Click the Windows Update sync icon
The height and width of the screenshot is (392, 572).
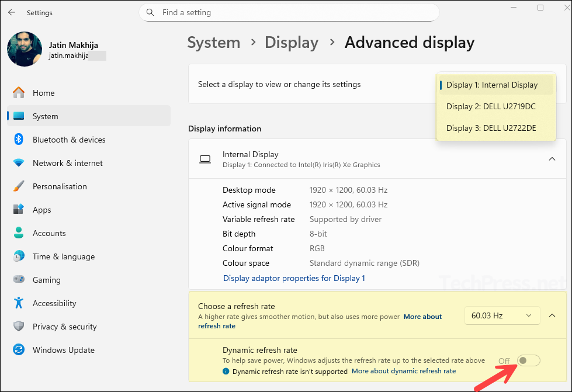(x=19, y=350)
